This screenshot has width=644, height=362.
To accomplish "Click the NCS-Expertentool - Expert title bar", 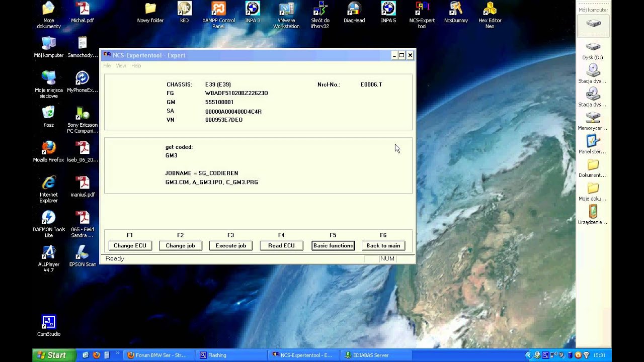I will tap(258, 55).
